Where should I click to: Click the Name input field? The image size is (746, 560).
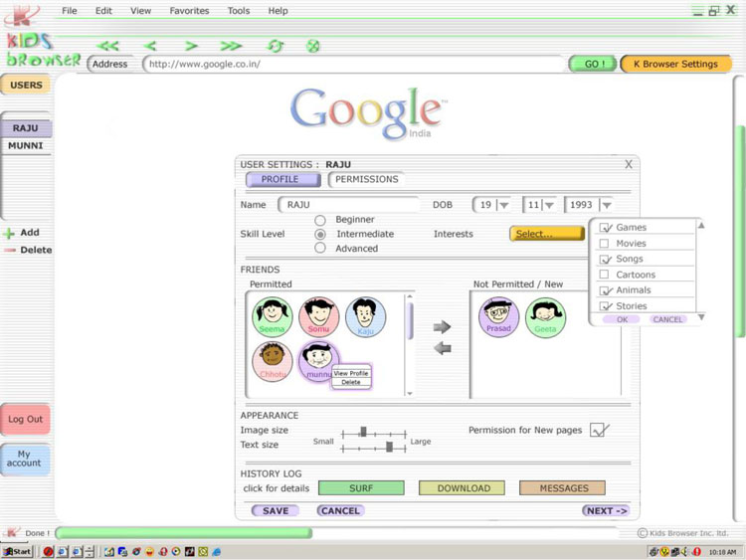pyautogui.click(x=349, y=205)
